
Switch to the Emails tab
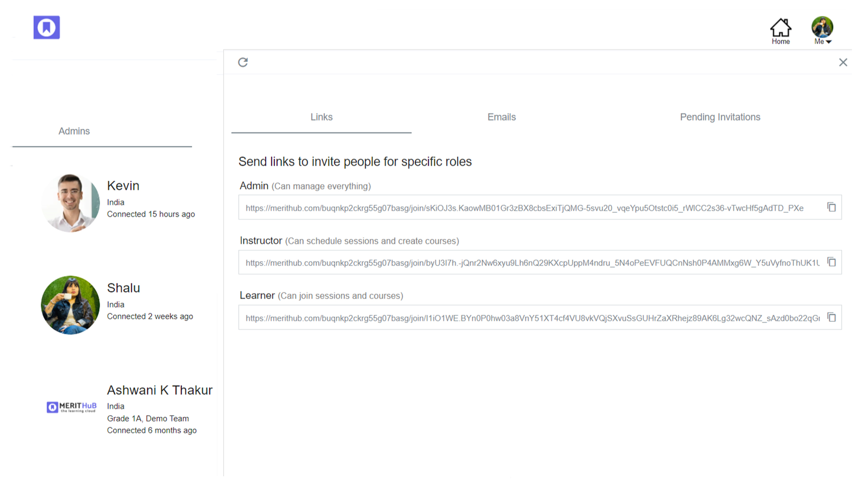click(x=502, y=117)
